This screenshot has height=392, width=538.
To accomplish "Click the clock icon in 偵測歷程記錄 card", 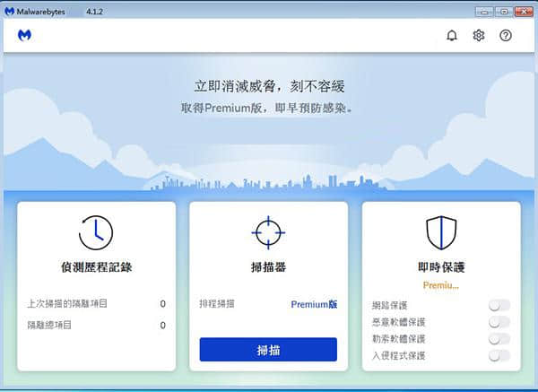I will 96,232.
